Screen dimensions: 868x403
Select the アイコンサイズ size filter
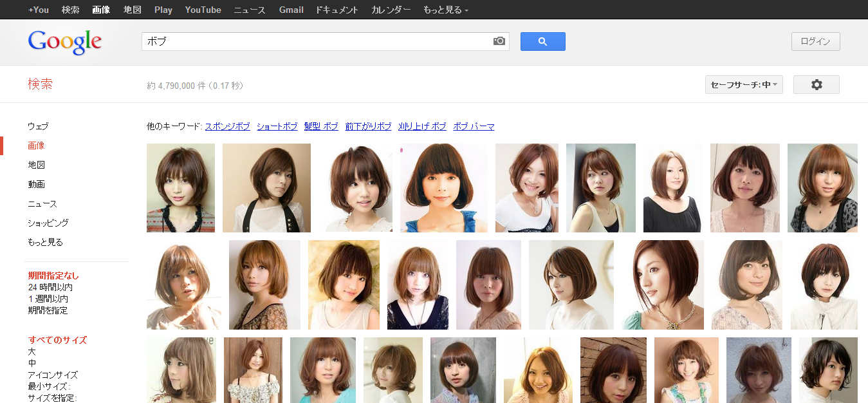(x=53, y=375)
